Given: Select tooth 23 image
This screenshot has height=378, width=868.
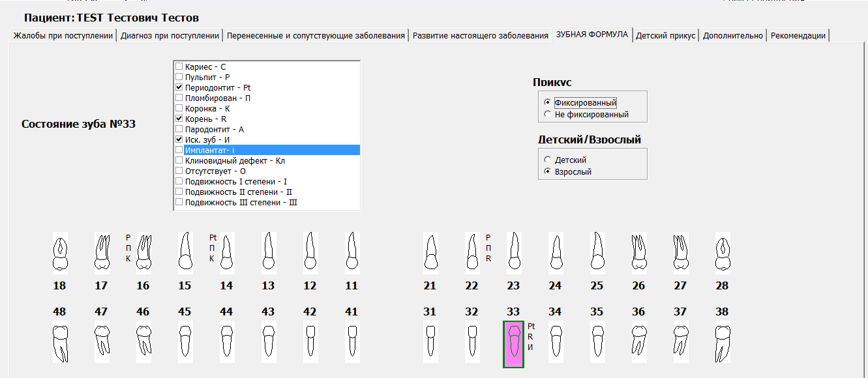Looking at the screenshot, I should (x=513, y=253).
